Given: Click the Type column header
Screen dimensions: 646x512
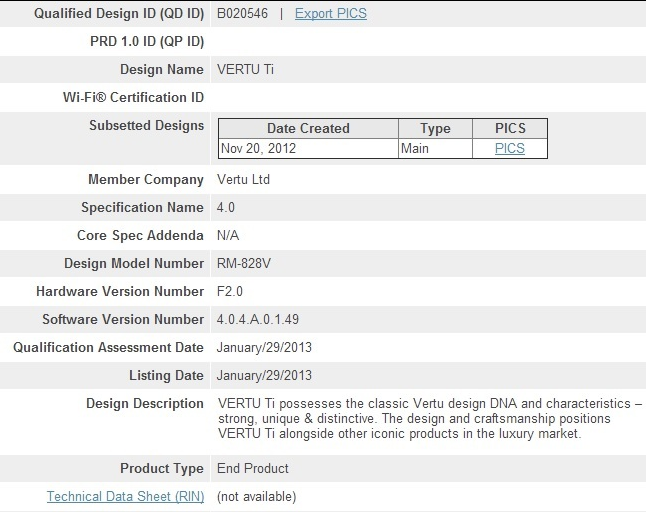Looking at the screenshot, I should [435, 129].
